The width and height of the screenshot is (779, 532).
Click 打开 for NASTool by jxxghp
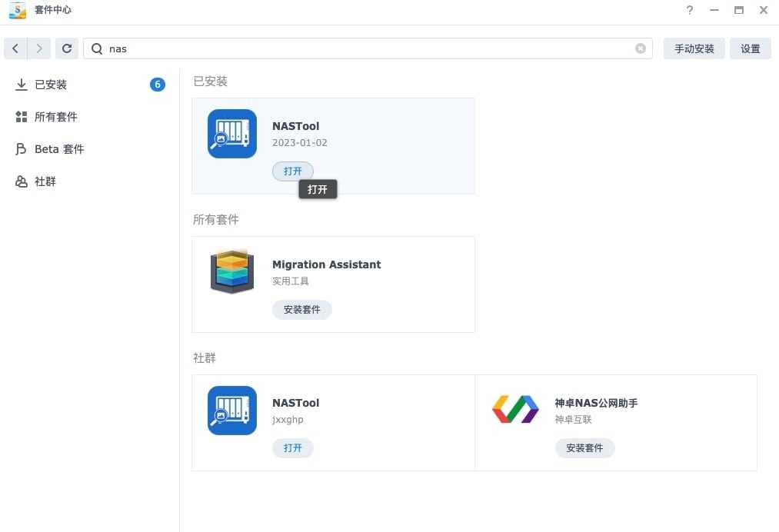[x=293, y=448]
